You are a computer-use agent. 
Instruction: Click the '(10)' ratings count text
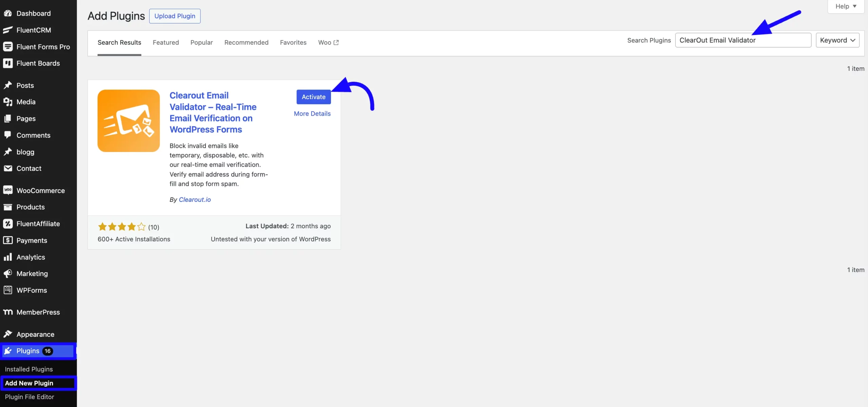coord(154,227)
